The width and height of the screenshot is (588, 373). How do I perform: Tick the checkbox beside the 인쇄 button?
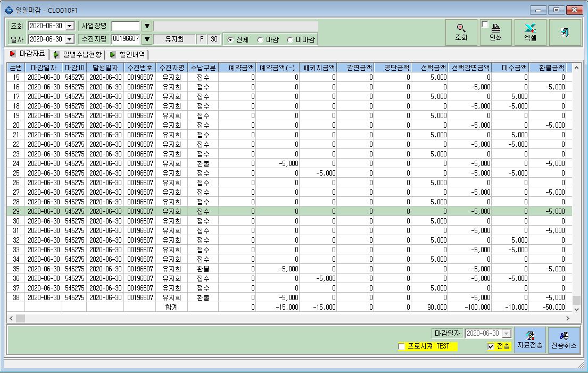[x=485, y=24]
